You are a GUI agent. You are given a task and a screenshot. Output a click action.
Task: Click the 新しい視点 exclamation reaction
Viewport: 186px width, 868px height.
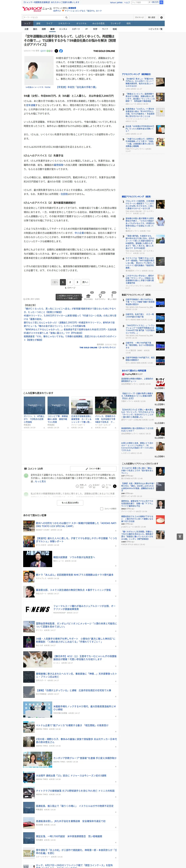112,297
